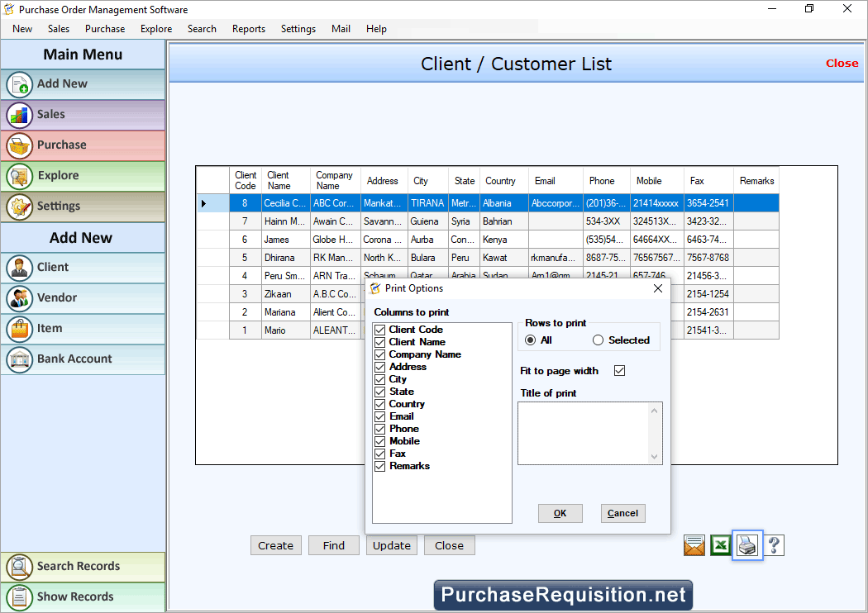This screenshot has width=868, height=613.
Task: Open the Mail menu
Action: pyautogui.click(x=341, y=28)
